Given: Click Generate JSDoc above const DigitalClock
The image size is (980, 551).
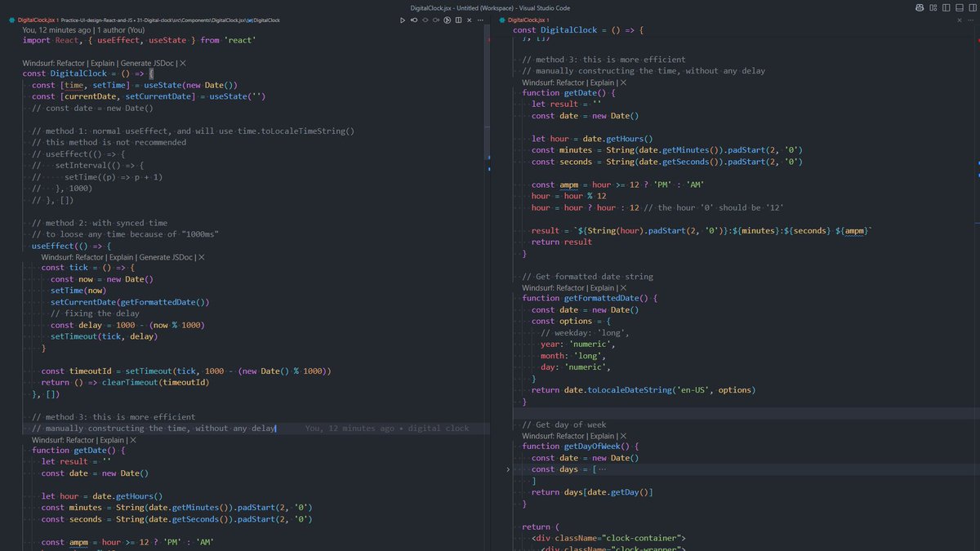Looking at the screenshot, I should (147, 63).
